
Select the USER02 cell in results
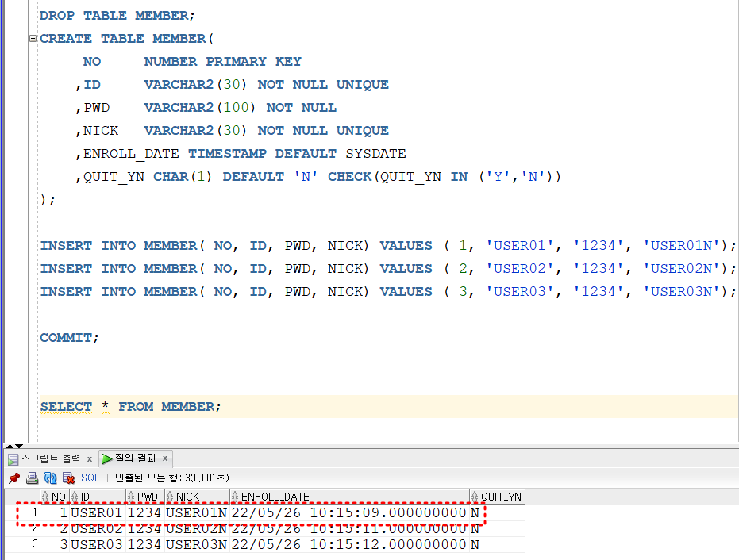[x=97, y=528]
